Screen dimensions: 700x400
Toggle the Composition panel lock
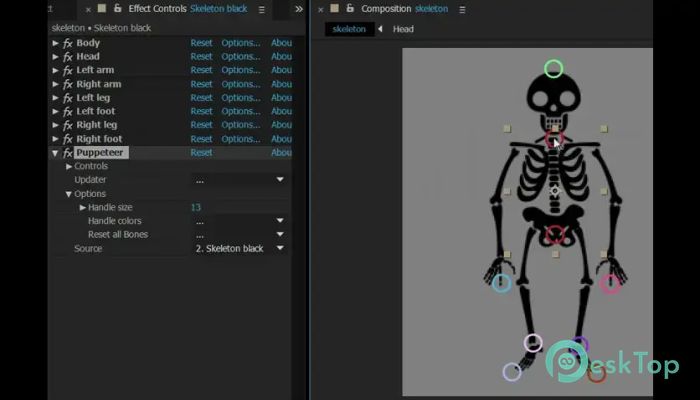pyautogui.click(x=350, y=8)
